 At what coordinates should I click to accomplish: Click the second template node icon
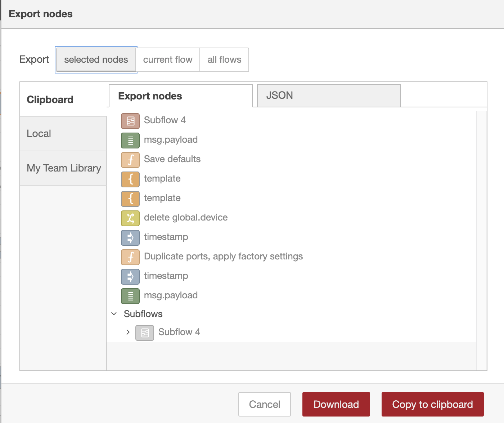coord(130,199)
